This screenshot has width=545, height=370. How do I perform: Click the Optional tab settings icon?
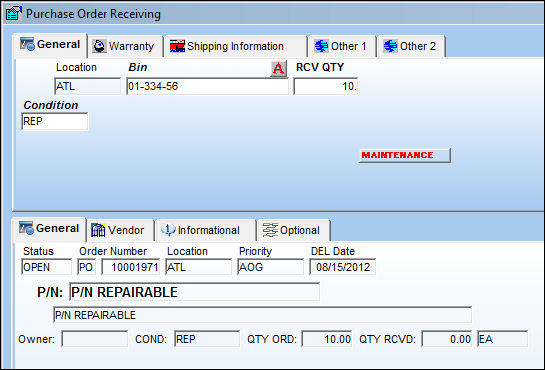point(270,230)
